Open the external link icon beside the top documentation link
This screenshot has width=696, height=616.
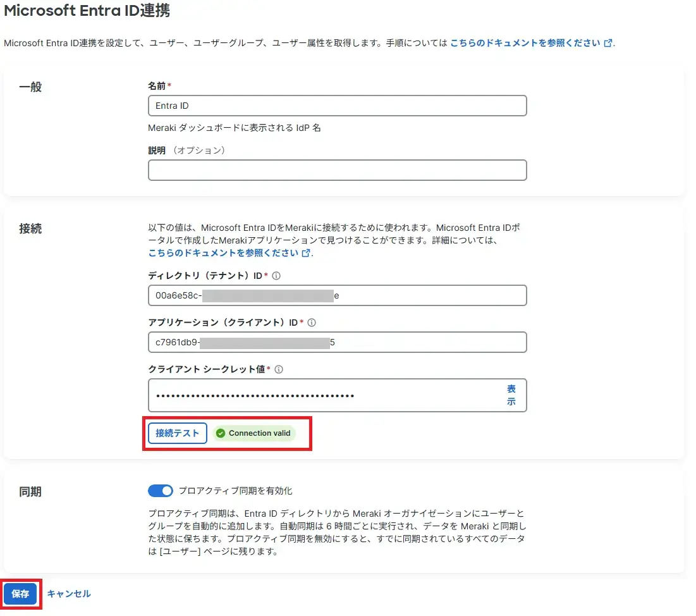pos(608,44)
